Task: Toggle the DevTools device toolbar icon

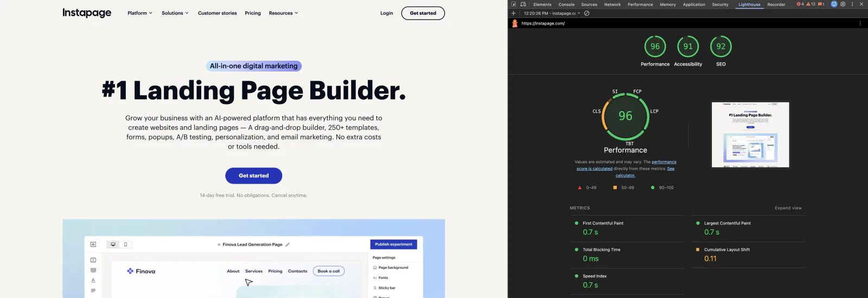Action: [x=523, y=4]
